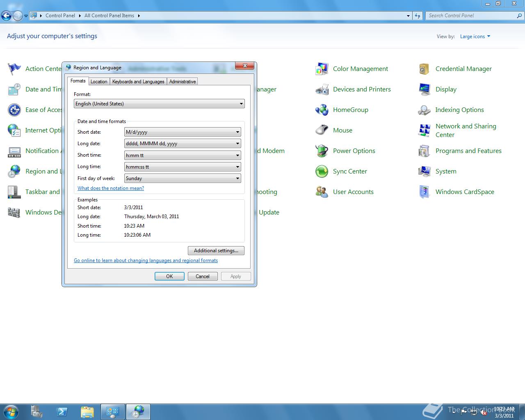Click the volume muted tray icon
525x420 pixels.
click(x=484, y=413)
